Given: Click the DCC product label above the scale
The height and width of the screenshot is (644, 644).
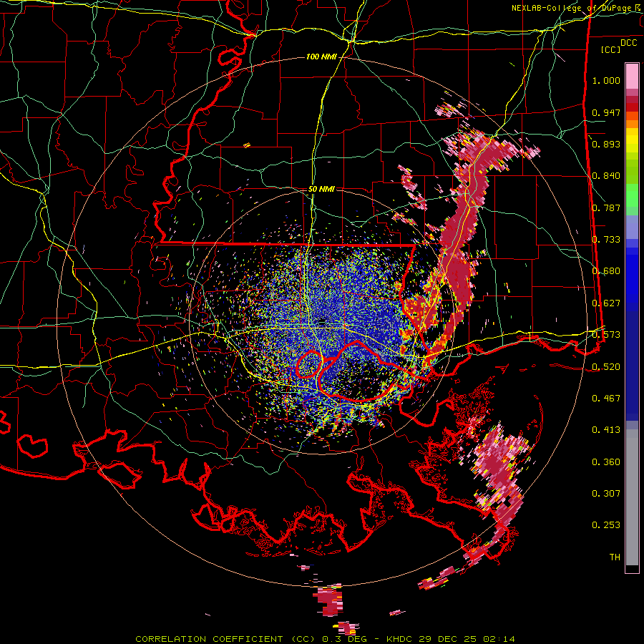Looking at the screenshot, I should pos(628,42).
